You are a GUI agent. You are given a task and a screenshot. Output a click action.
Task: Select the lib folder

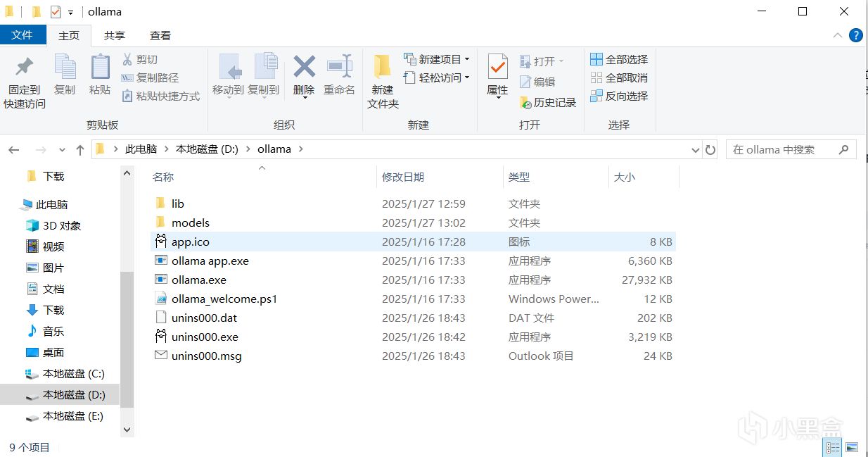pos(414,204)
